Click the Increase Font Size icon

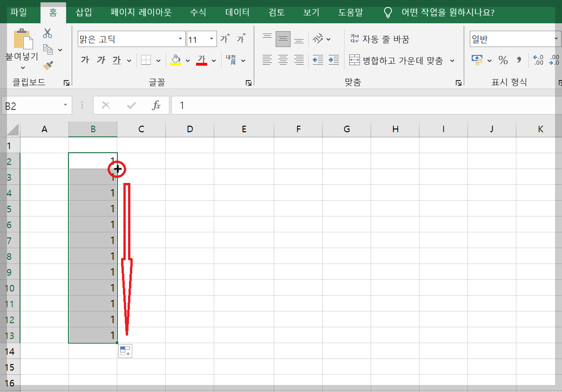(224, 39)
